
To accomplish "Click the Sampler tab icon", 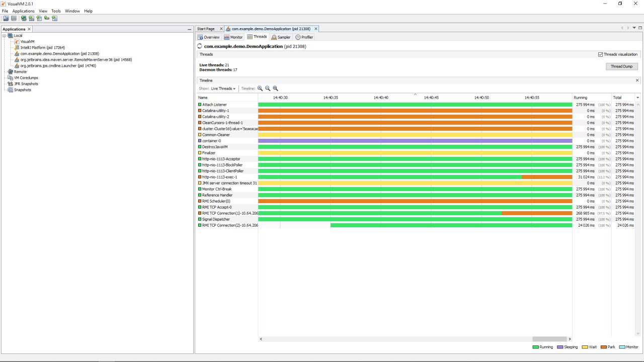I will 274,37.
